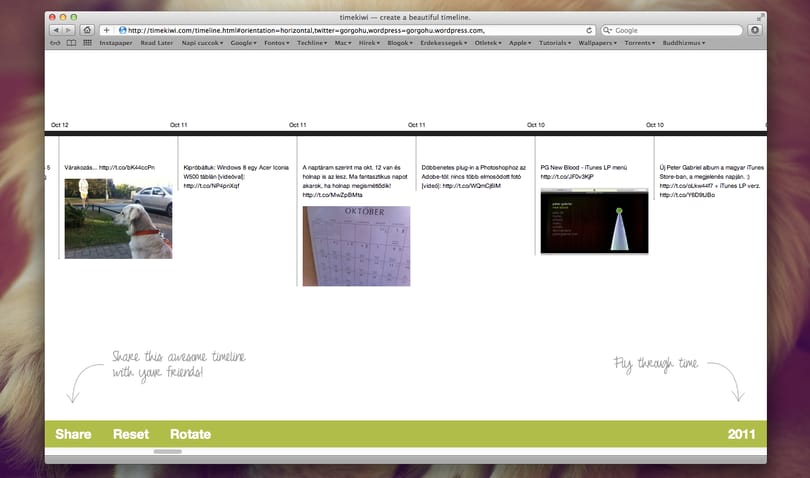Expand the Erdekessegek bookmarks folder
The width and height of the screenshot is (810, 478).
(x=443, y=43)
